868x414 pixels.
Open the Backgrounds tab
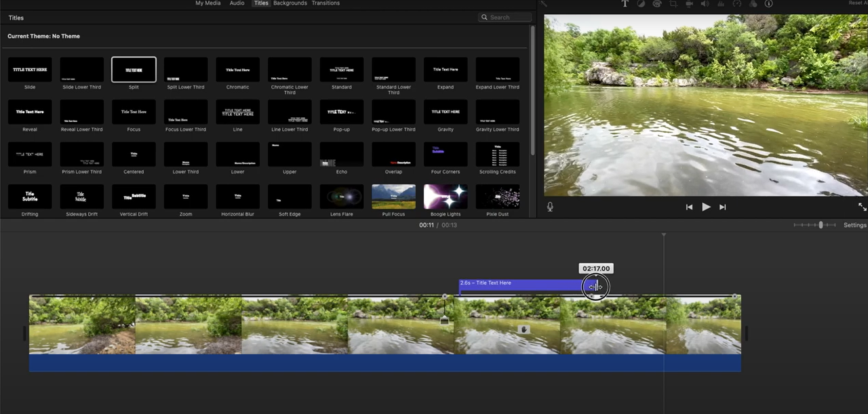click(290, 3)
